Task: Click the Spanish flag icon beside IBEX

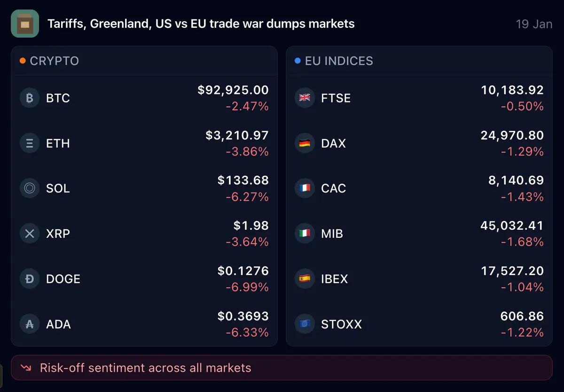Action: coord(305,279)
